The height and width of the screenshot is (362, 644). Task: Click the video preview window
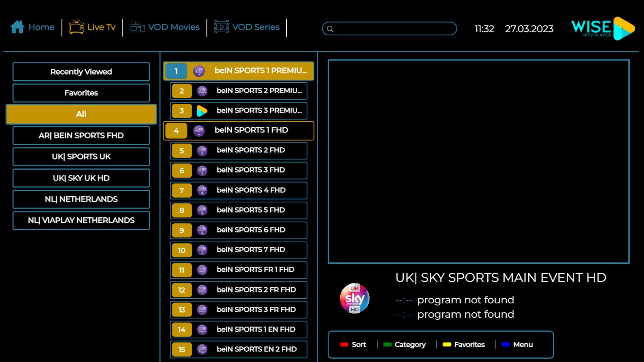point(478,161)
